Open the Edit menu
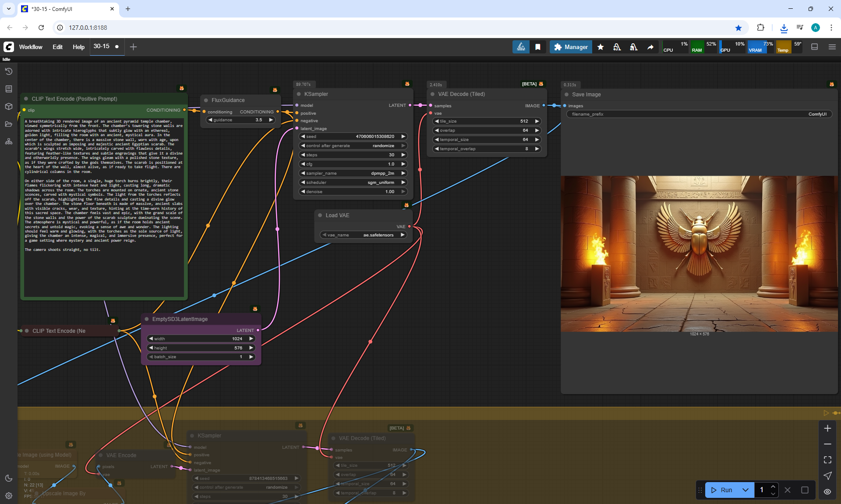Screen dimensions: 841x504 coord(57,47)
